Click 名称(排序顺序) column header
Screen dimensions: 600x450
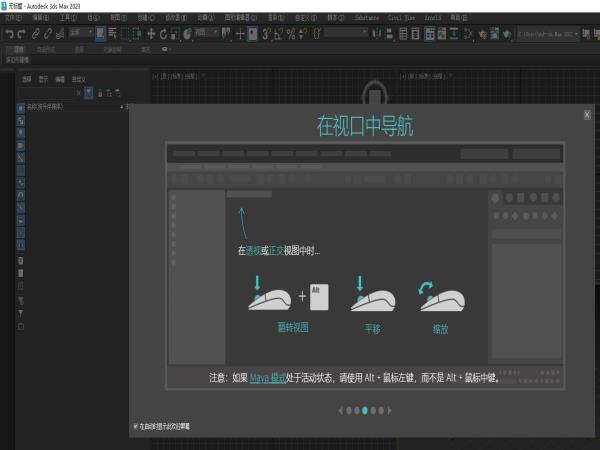(x=45, y=107)
